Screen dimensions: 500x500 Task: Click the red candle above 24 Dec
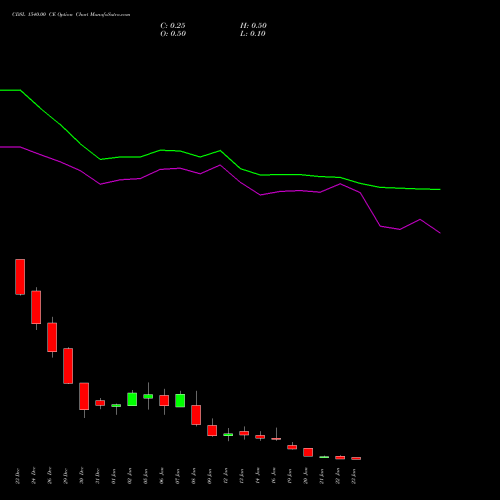[x=36, y=307]
